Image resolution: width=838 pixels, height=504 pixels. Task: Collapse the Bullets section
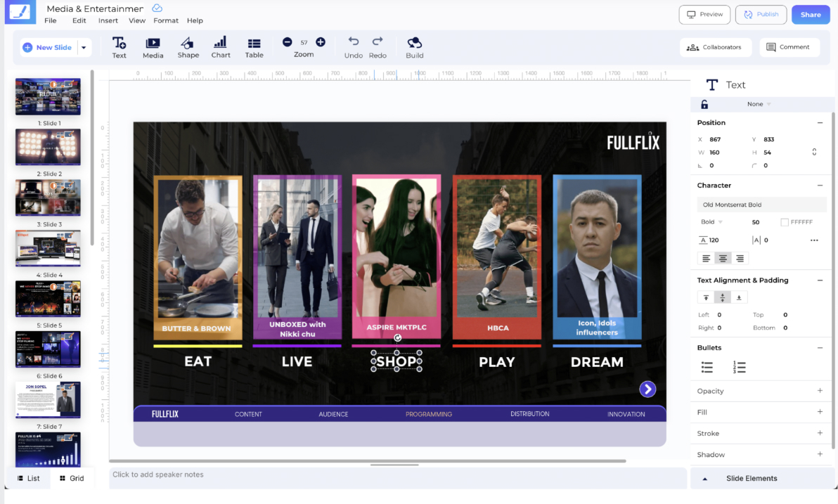click(820, 348)
